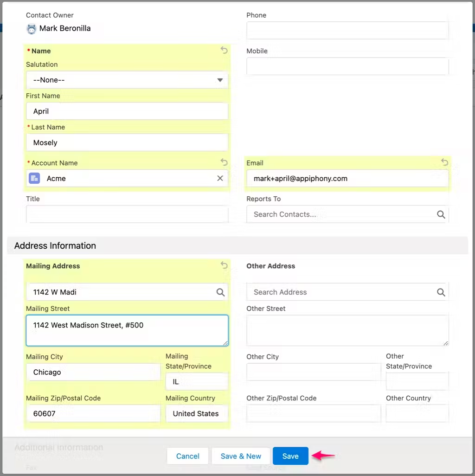
Task: Click the Acme account avatar icon
Action: click(34, 178)
